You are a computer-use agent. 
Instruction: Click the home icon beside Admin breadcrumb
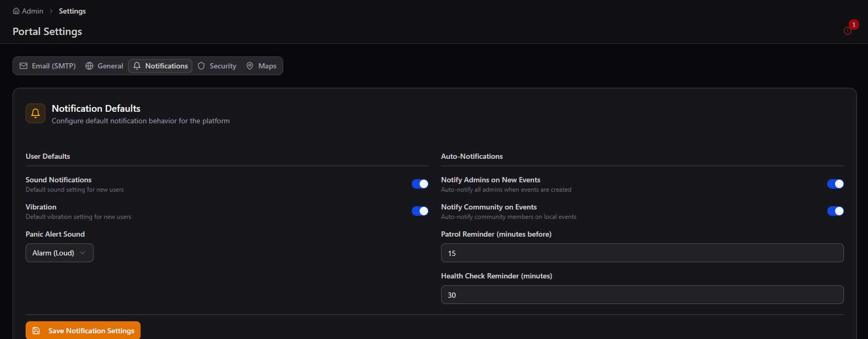16,11
